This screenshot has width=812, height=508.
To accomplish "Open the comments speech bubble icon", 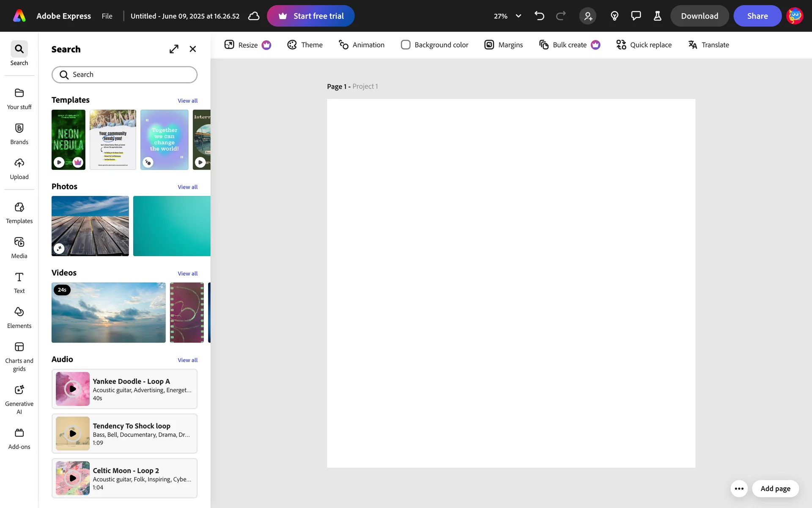I will pos(636,16).
